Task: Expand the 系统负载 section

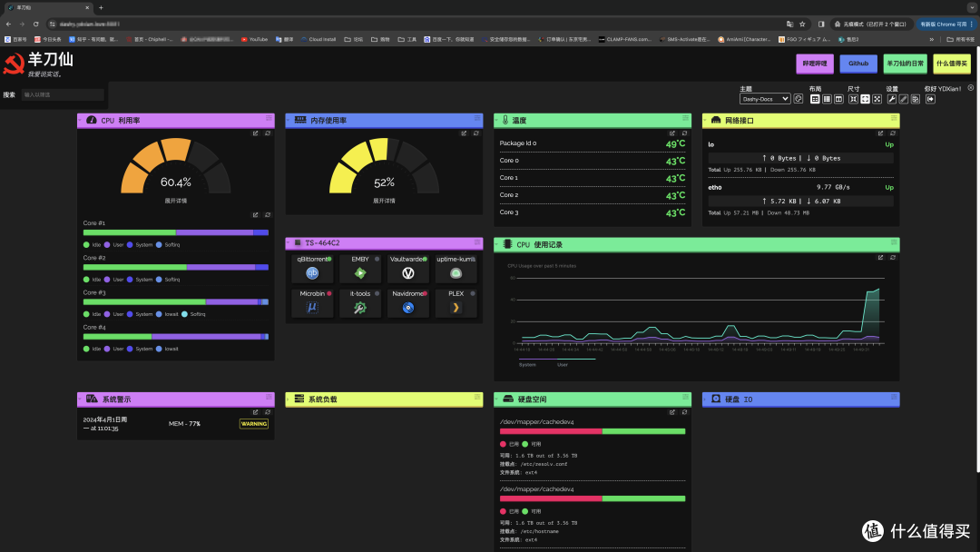Action: point(289,399)
